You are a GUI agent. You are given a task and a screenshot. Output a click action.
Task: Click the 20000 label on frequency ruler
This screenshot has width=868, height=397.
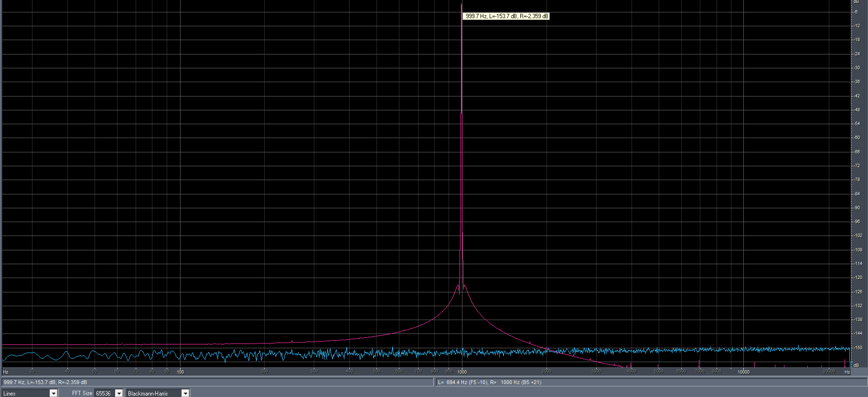(829, 371)
